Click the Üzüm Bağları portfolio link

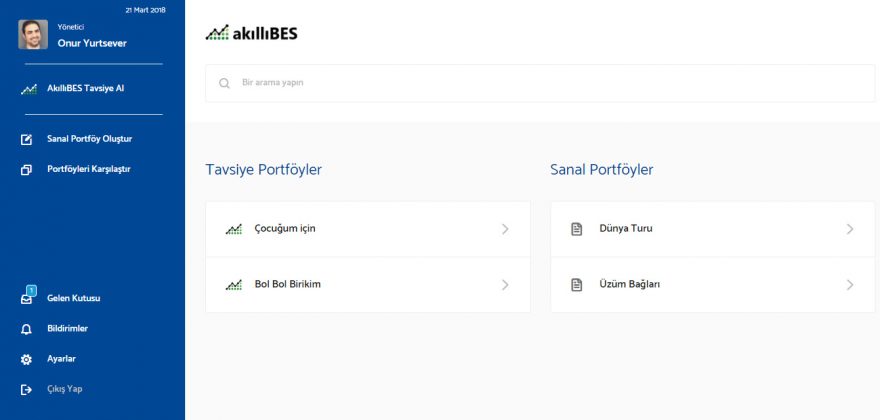click(713, 285)
